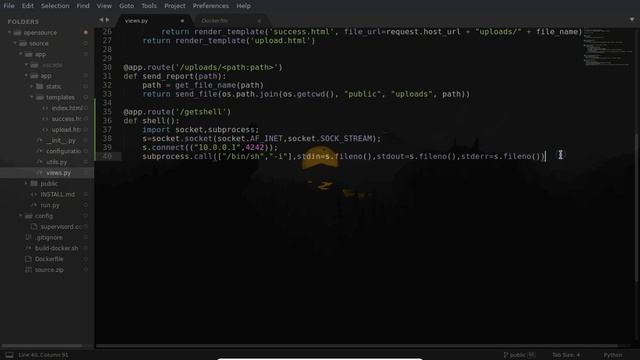Screen dimensions: 640x360
Task: Open the Help menu
Action: tap(243, 6)
